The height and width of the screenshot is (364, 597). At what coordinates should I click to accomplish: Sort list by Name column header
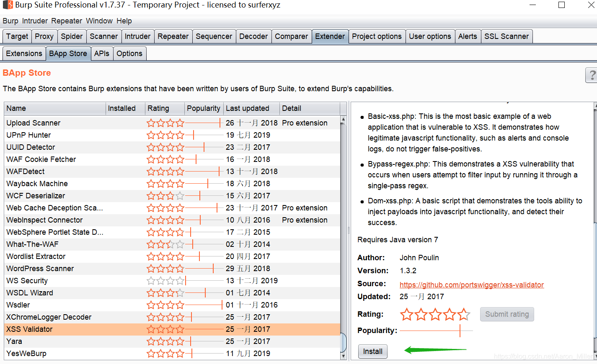click(55, 108)
